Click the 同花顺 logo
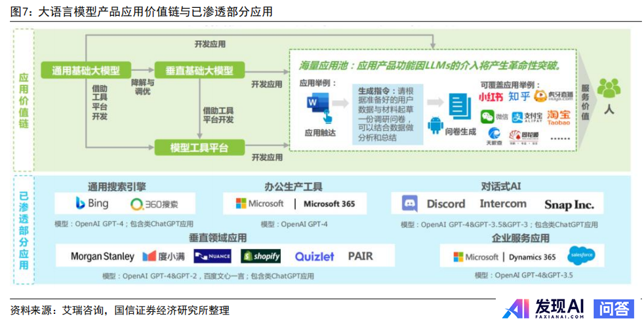The width and height of the screenshot is (644, 325). click(524, 136)
